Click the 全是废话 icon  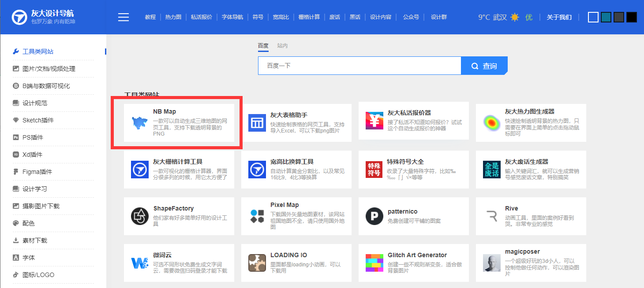click(492, 170)
